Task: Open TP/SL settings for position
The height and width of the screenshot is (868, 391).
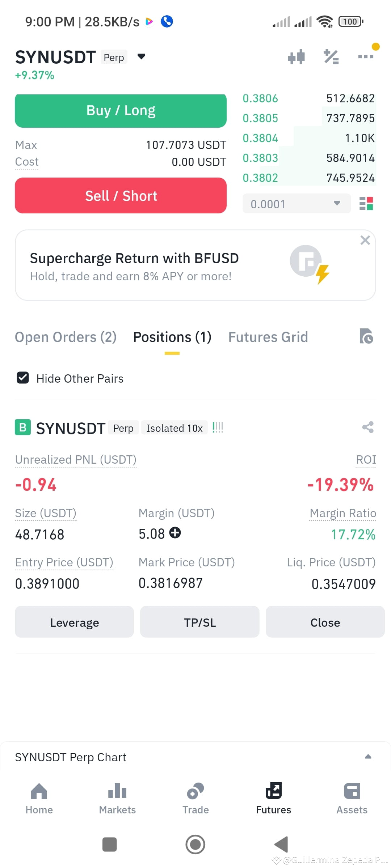Action: point(200,622)
